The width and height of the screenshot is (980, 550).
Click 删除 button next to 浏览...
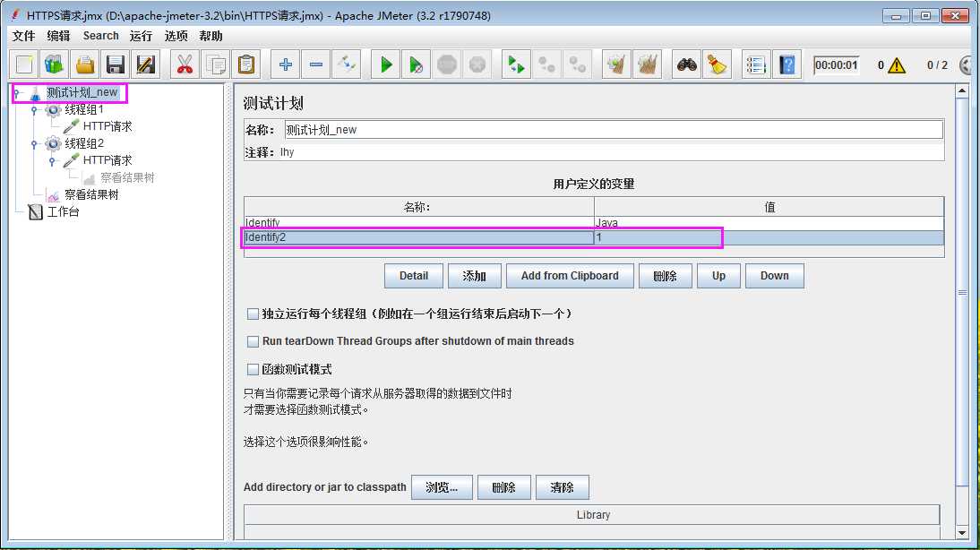tap(503, 487)
